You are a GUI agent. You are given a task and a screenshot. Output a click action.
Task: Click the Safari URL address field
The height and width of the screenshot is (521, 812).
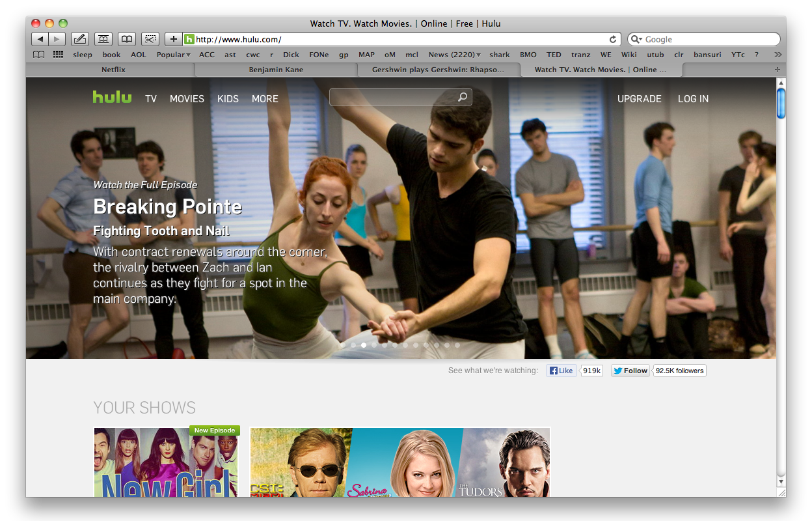point(401,39)
